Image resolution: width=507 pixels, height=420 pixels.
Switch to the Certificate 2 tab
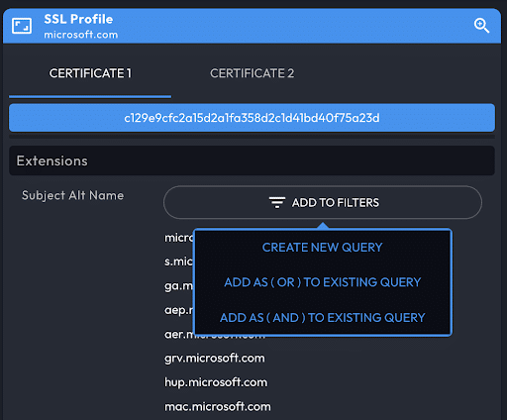point(252,73)
